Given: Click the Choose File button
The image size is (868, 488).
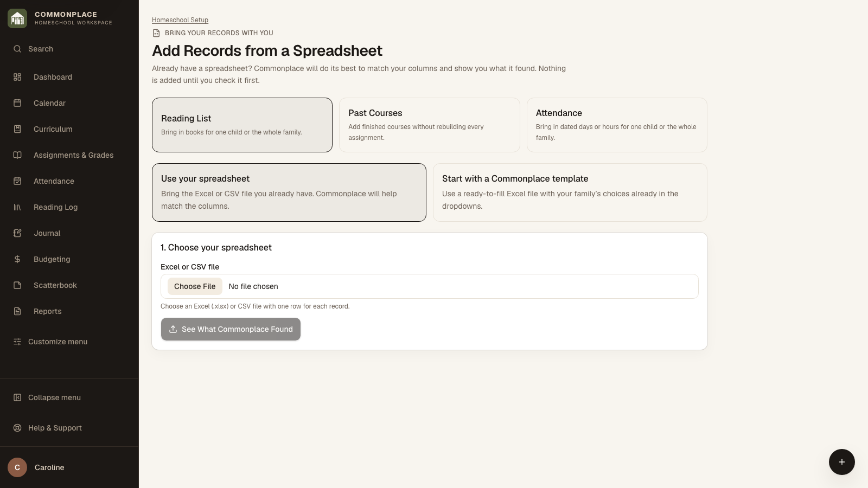Looking at the screenshot, I should [195, 286].
